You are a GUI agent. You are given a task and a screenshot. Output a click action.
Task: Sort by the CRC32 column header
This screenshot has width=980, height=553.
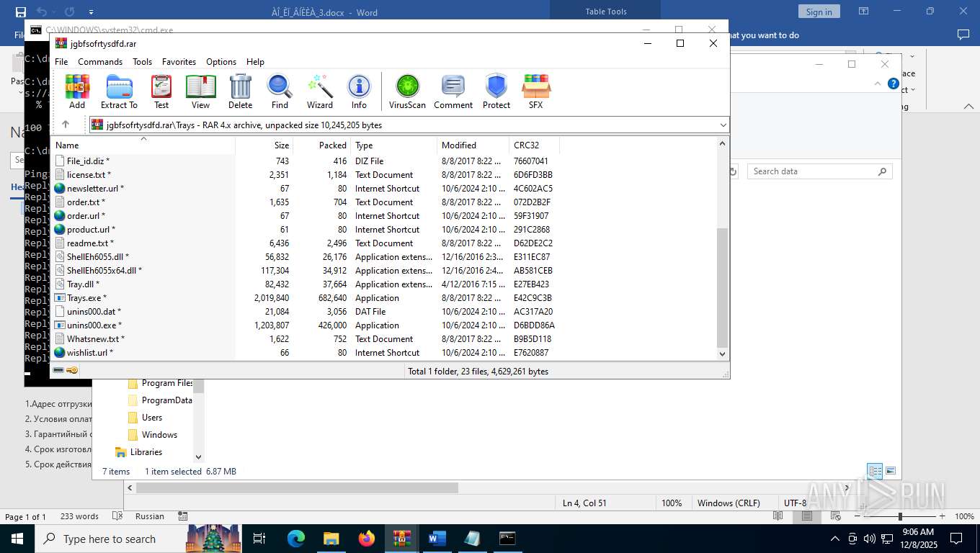(x=534, y=145)
